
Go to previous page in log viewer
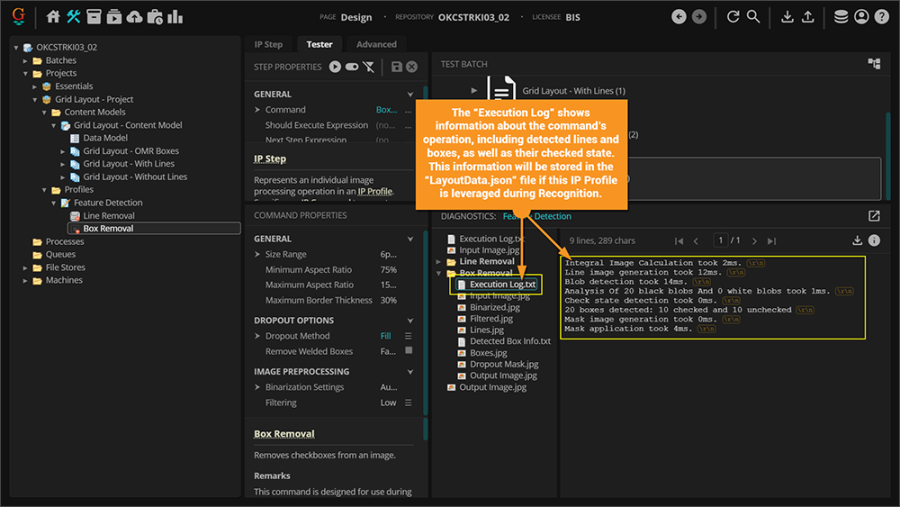(696, 241)
